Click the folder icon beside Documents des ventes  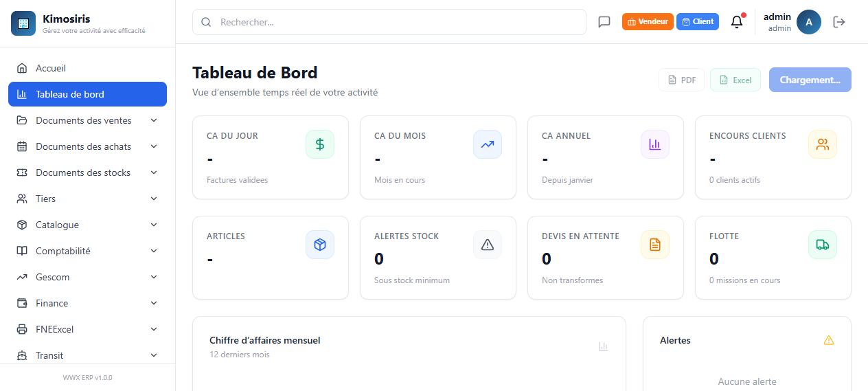22,120
